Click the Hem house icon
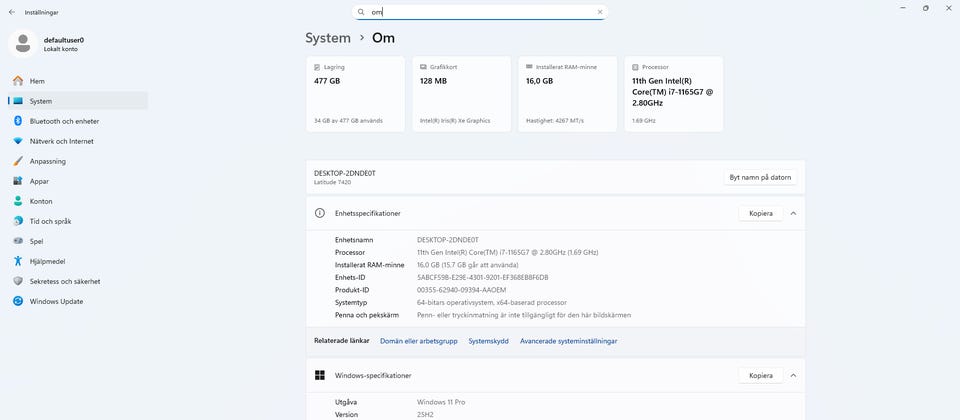 point(18,81)
